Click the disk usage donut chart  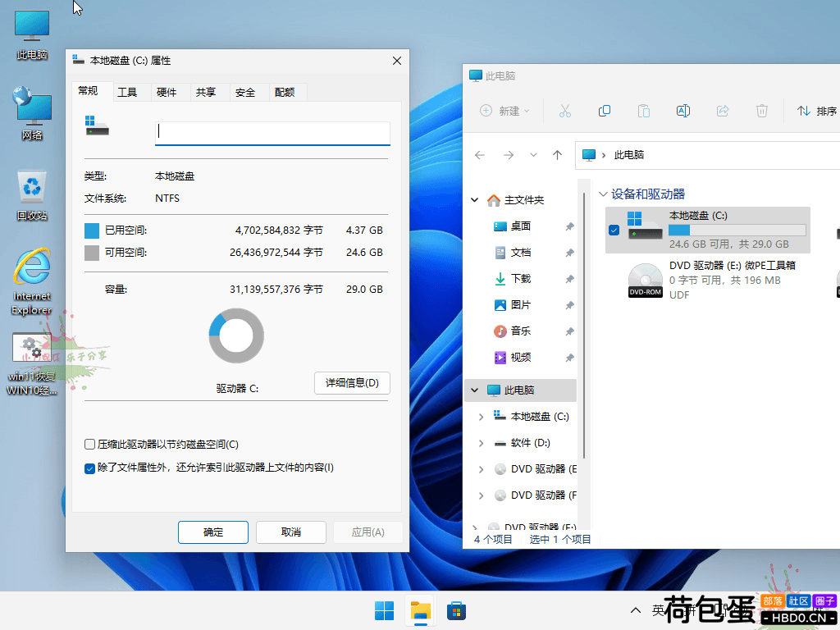(x=236, y=336)
